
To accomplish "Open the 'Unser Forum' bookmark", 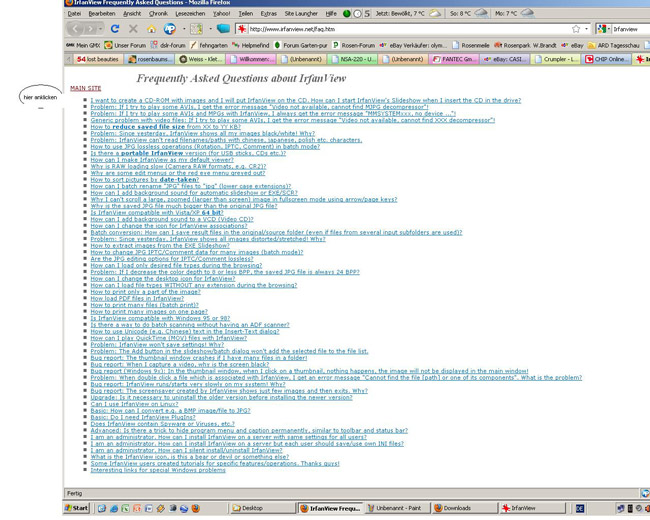I will [125, 45].
